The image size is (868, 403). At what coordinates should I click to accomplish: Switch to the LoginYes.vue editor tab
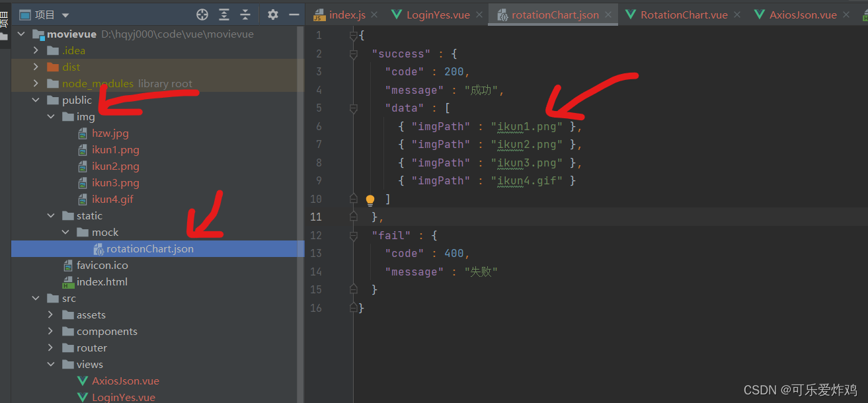tap(436, 15)
